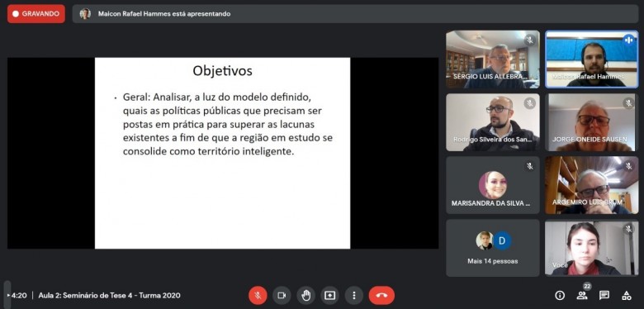Open the chat messages icon
644x309 pixels.
(604, 295)
